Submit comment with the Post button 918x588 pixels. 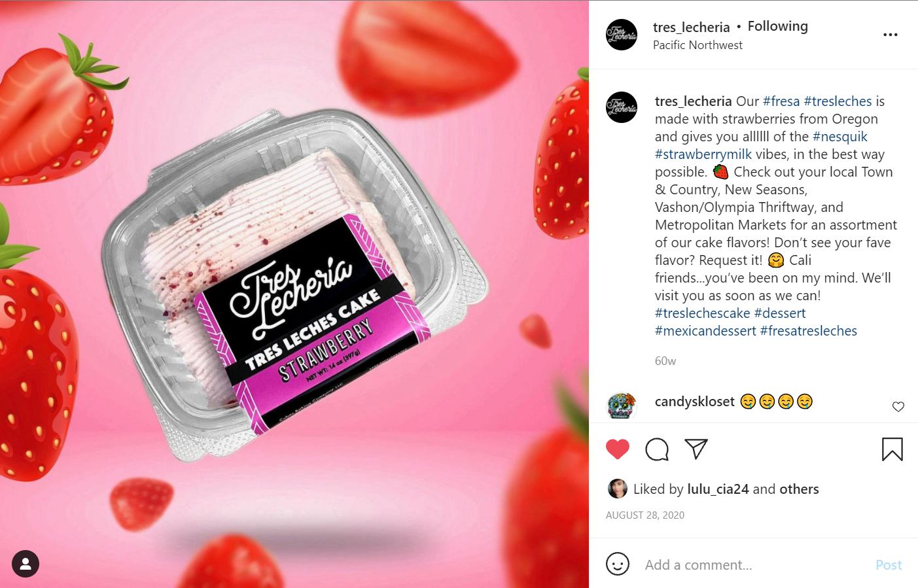[x=889, y=564]
